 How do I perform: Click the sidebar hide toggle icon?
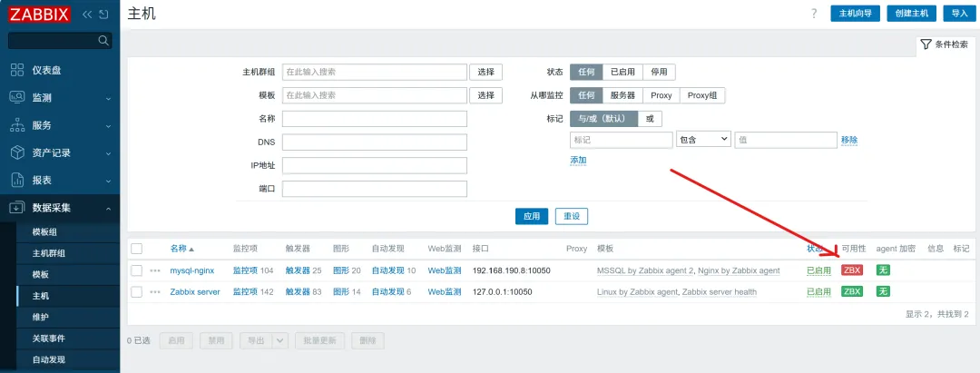(x=103, y=15)
